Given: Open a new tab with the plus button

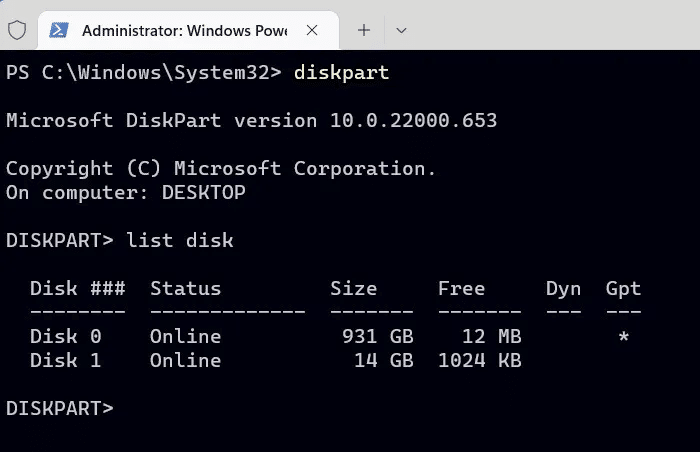Looking at the screenshot, I should (x=364, y=30).
